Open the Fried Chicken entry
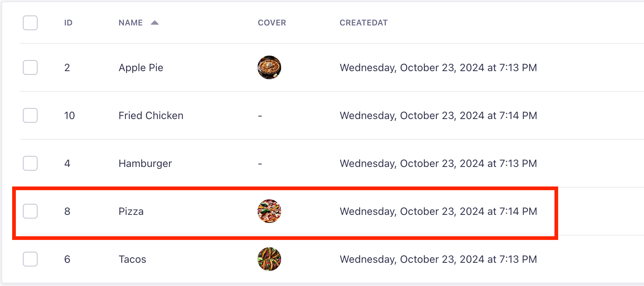Viewport: 644px width, 286px height. 151,116
